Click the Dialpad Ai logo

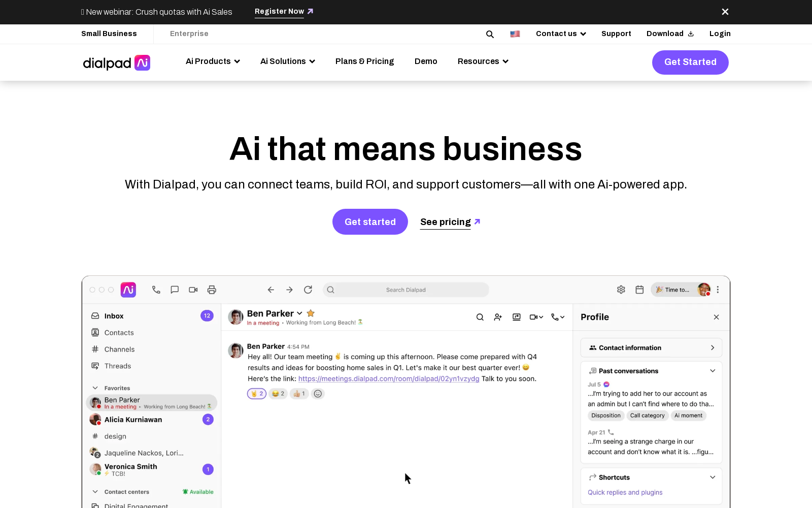click(x=117, y=62)
